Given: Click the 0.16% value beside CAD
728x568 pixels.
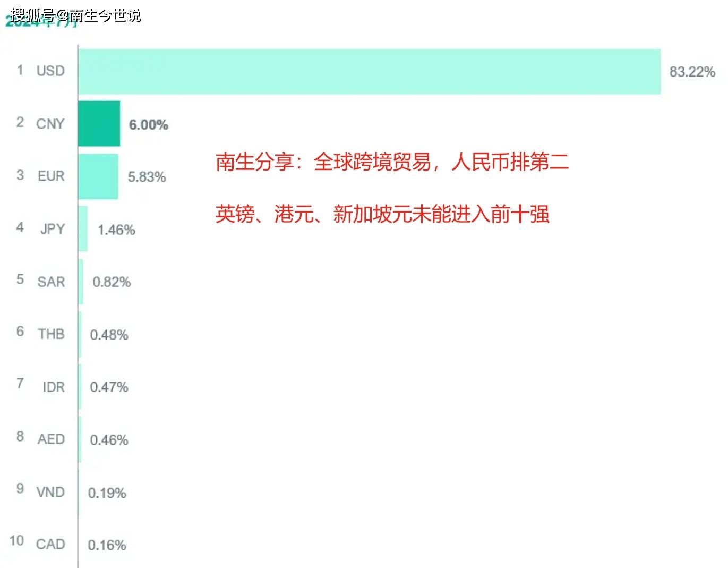Looking at the screenshot, I should pos(107,545).
